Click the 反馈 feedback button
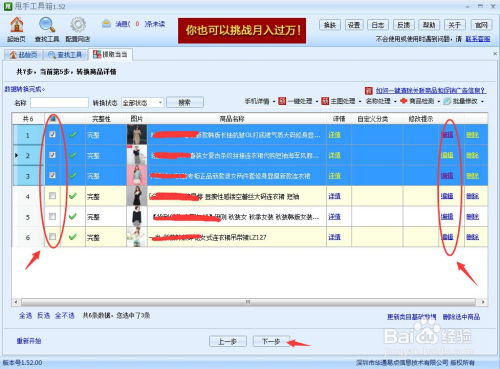Image resolution: width=500 pixels, height=369 pixels. 404,25
